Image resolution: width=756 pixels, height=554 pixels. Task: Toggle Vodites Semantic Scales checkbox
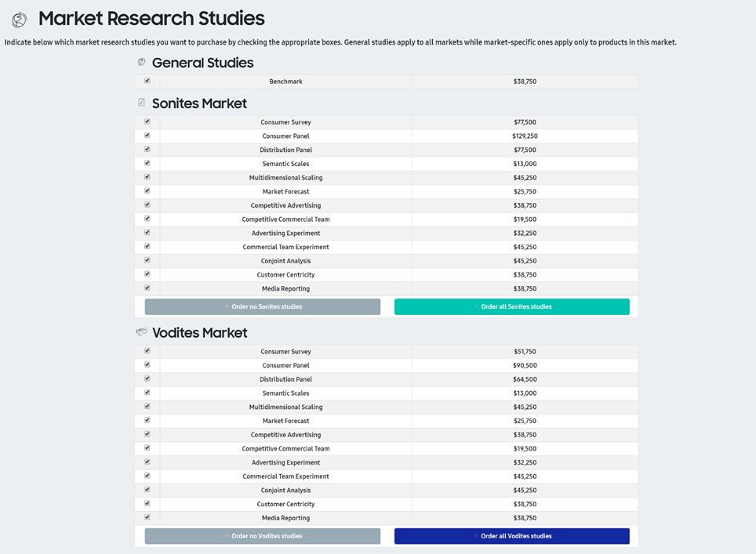point(147,393)
